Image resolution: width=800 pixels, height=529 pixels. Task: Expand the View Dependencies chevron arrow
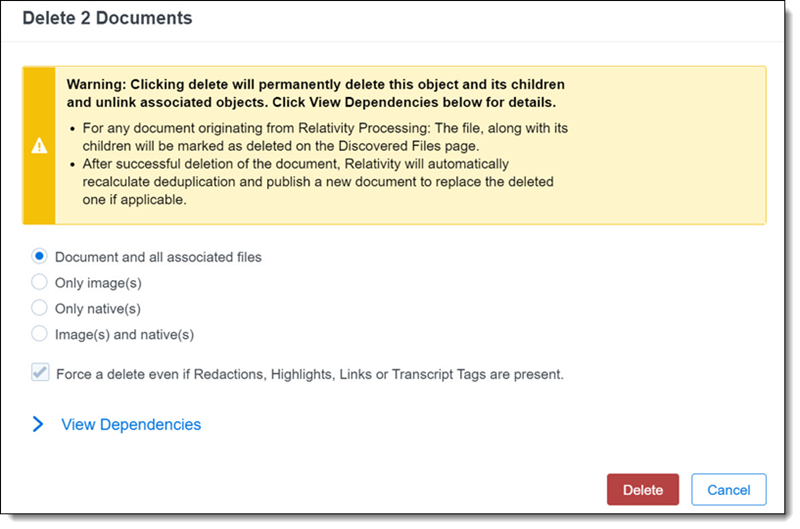coord(39,424)
